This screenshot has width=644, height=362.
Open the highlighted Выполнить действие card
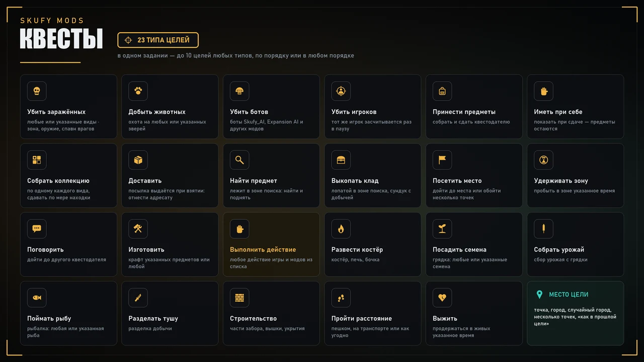[271, 244]
